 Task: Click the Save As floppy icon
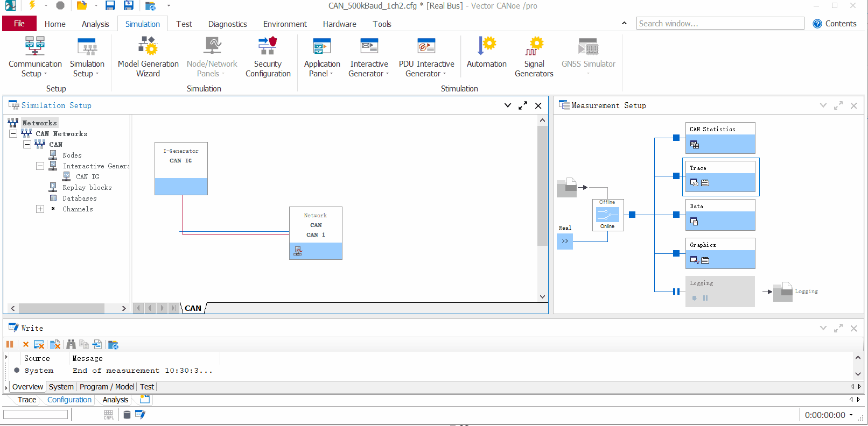pos(129,5)
